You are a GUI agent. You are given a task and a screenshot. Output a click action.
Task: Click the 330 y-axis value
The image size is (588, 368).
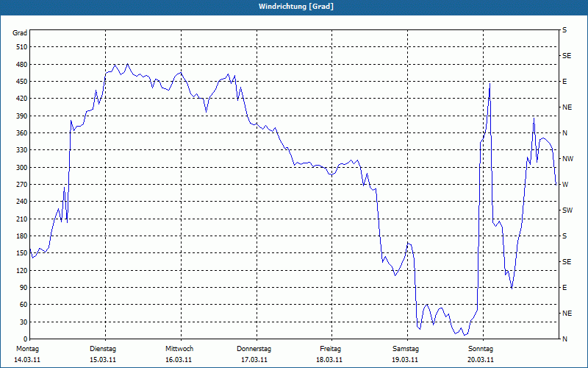[x=22, y=150]
